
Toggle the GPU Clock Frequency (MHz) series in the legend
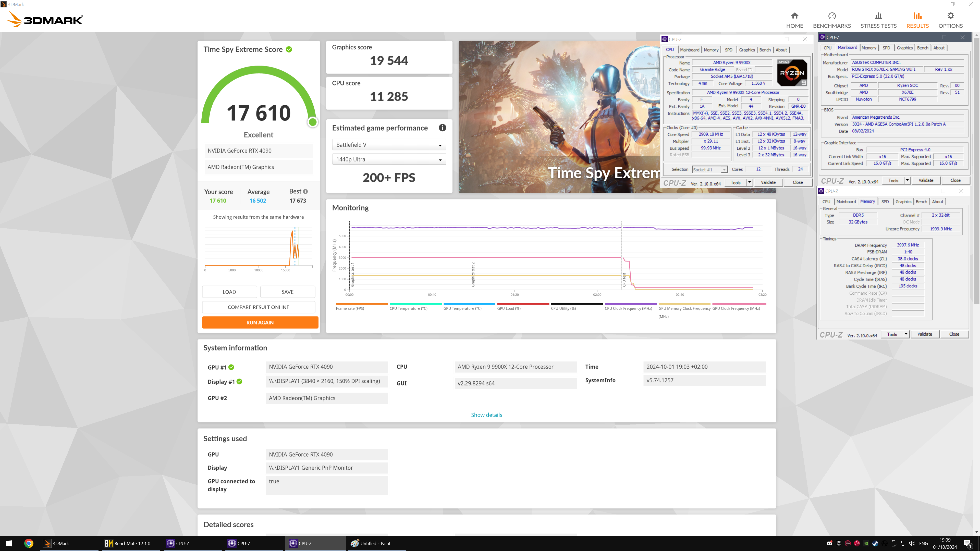[739, 306]
